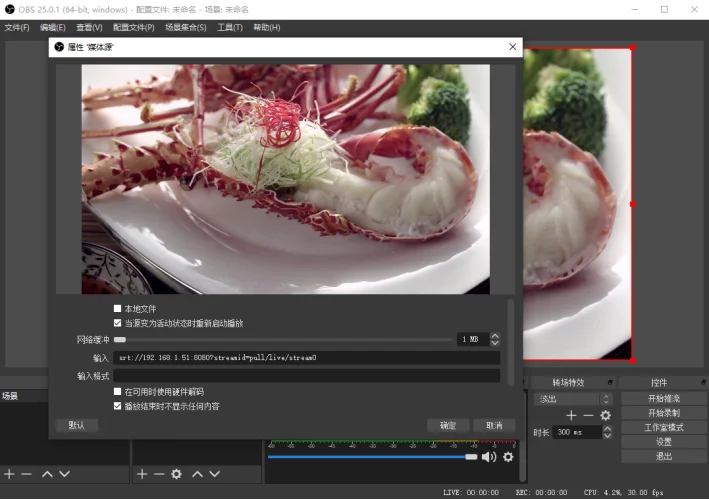Uncheck 播放结束时不显示任何内容 option
Screen dimensions: 709x500
[118, 406]
